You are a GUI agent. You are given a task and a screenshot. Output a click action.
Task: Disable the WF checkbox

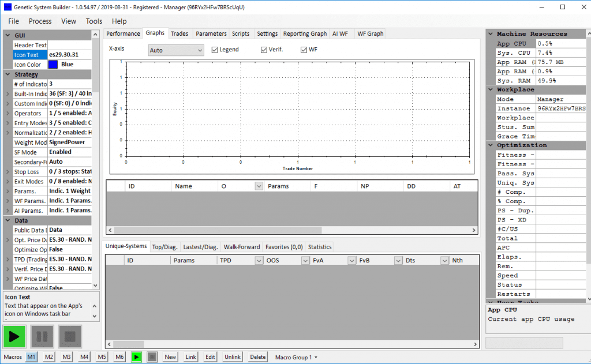pos(304,50)
